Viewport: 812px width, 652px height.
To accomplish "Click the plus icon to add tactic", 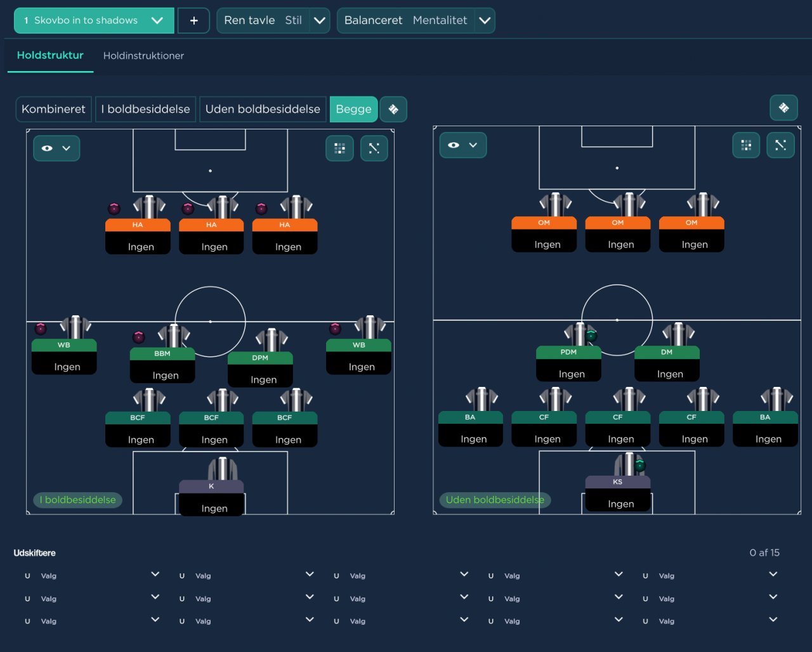I will point(193,20).
